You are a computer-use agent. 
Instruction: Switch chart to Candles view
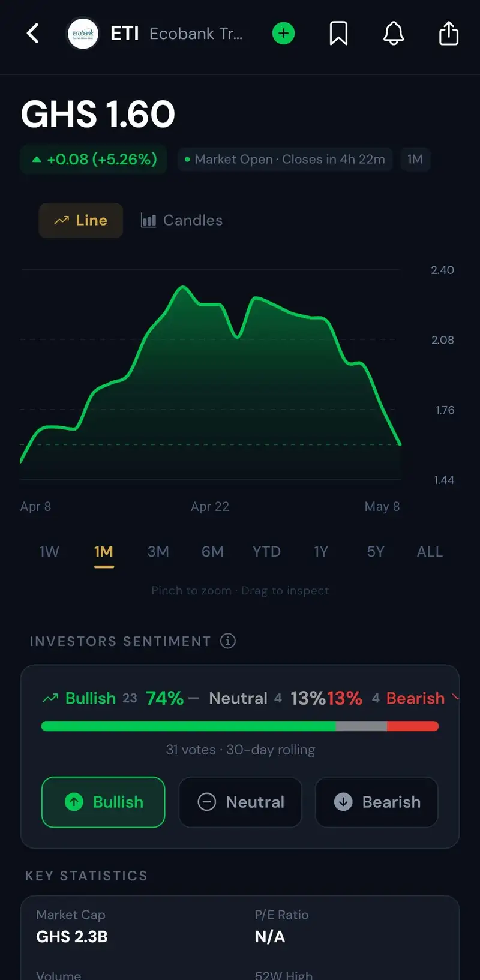pyautogui.click(x=182, y=220)
